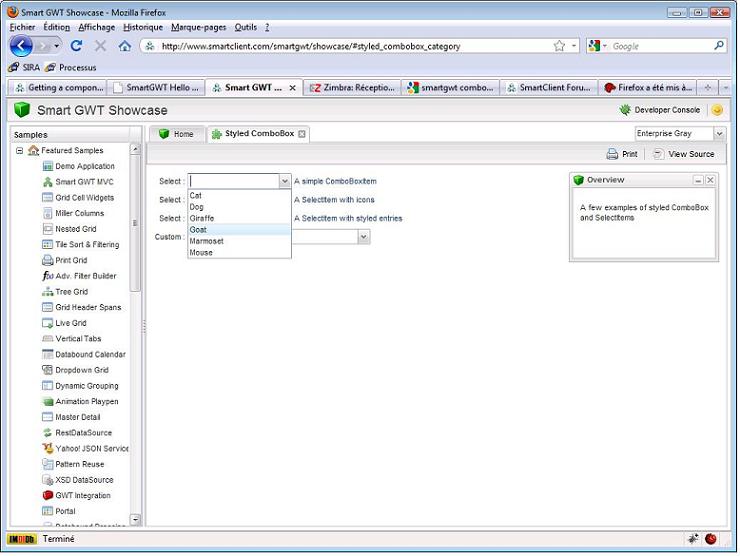Switch to the Home tab
The width and height of the screenshot is (740, 556).
click(176, 133)
